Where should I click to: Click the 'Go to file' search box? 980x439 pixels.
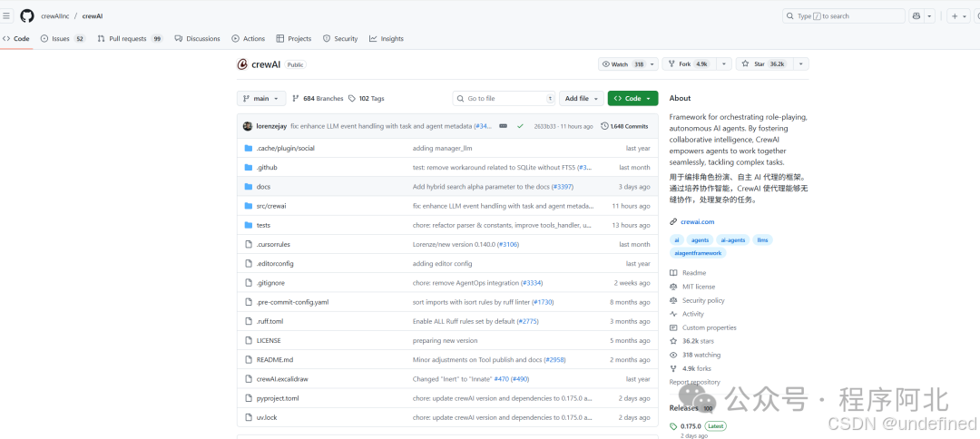pos(504,99)
